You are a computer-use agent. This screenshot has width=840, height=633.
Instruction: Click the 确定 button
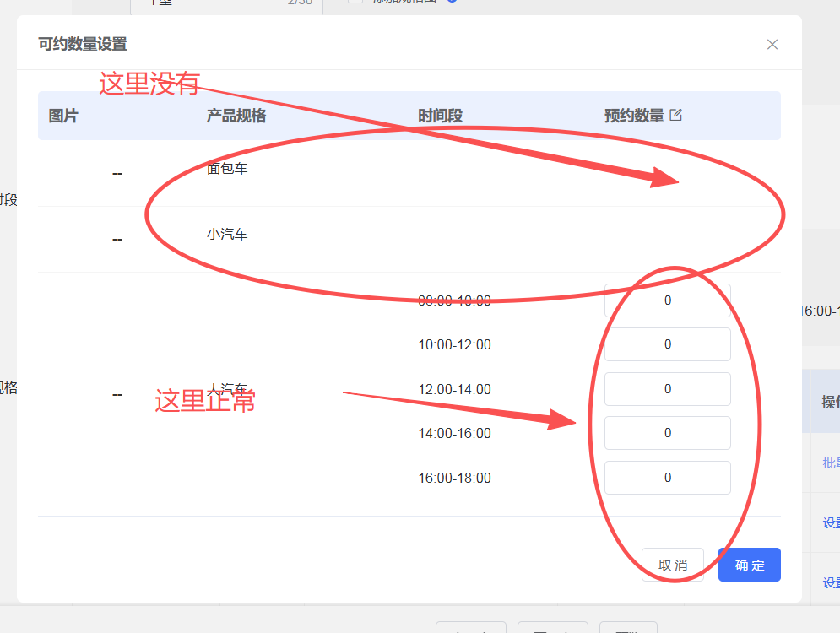749,565
